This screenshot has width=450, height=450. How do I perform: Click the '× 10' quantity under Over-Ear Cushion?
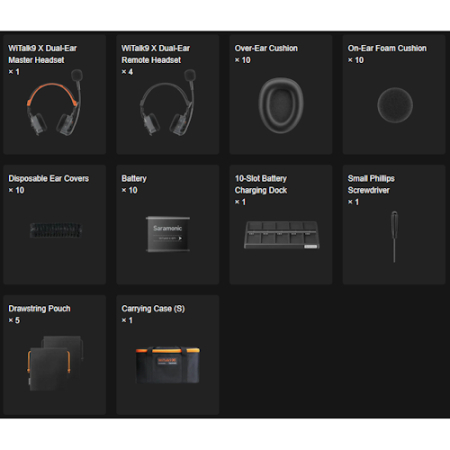click(x=243, y=60)
